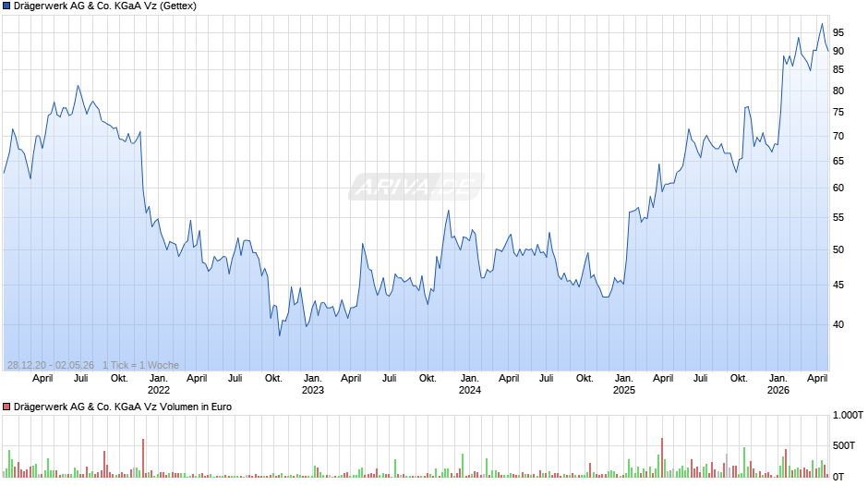Image resolution: width=868 pixels, height=486 pixels.
Task: Click the price peak near April 2026
Action: [x=822, y=24]
